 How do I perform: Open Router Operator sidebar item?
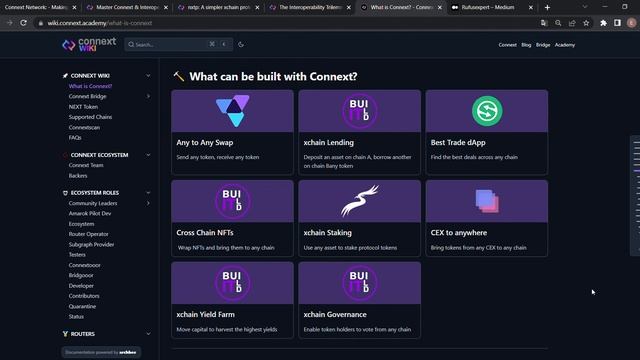(x=89, y=234)
